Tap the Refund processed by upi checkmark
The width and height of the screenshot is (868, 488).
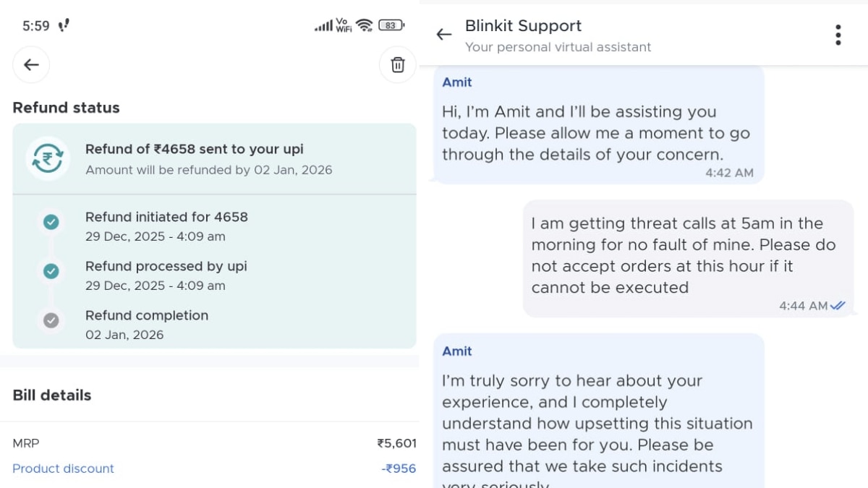click(51, 271)
